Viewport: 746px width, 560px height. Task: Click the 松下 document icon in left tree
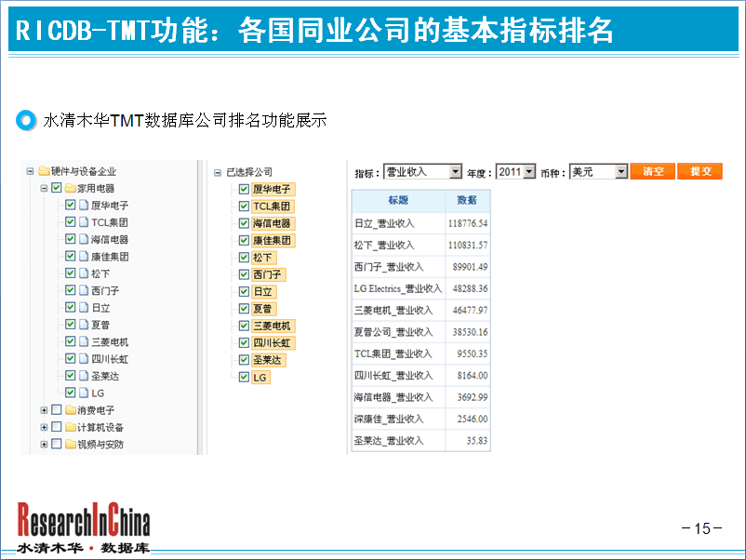[x=84, y=273]
